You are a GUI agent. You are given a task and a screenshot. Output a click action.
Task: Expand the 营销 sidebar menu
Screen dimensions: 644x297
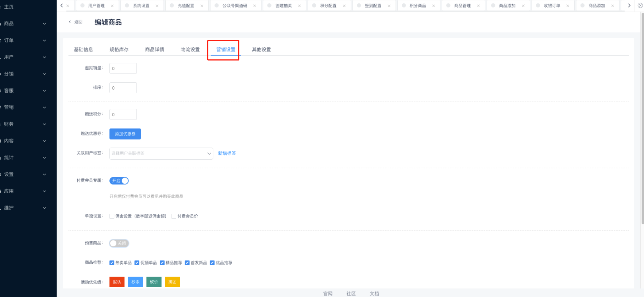[x=24, y=108]
